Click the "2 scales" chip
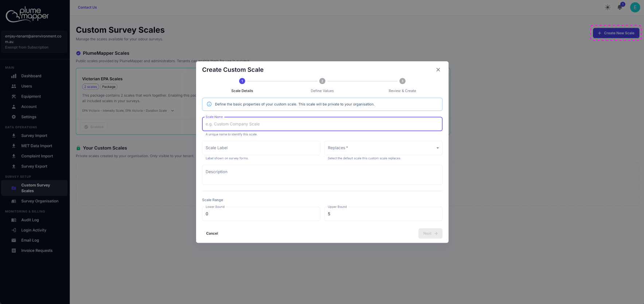The image size is (644, 304). click(x=91, y=87)
